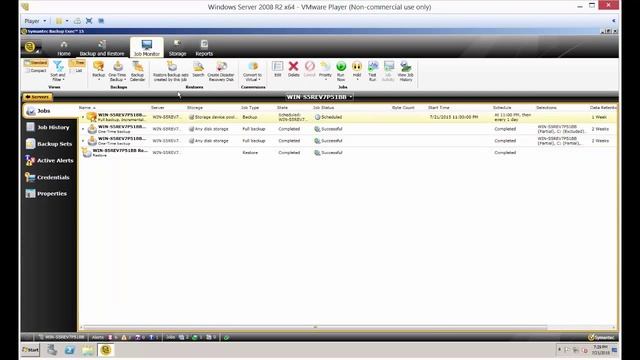Click VMware Unity mode toolbar icon
Image resolution: width=640 pixels, height=360 pixels.
coord(101,21)
